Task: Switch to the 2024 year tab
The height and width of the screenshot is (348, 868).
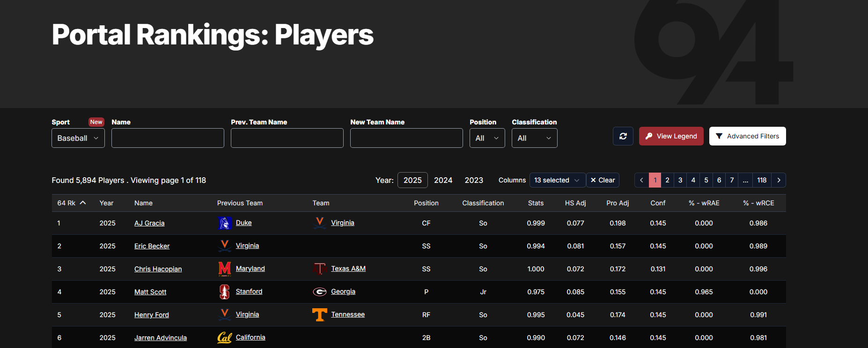Action: pyautogui.click(x=443, y=180)
